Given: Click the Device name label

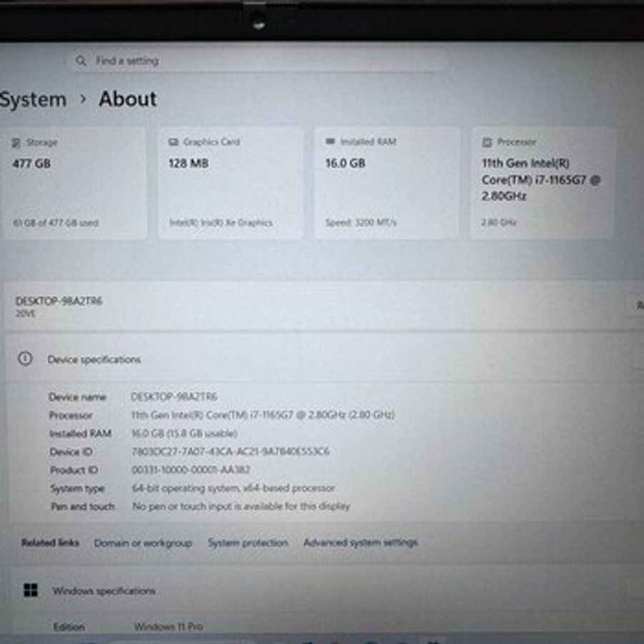Looking at the screenshot, I should tap(77, 397).
